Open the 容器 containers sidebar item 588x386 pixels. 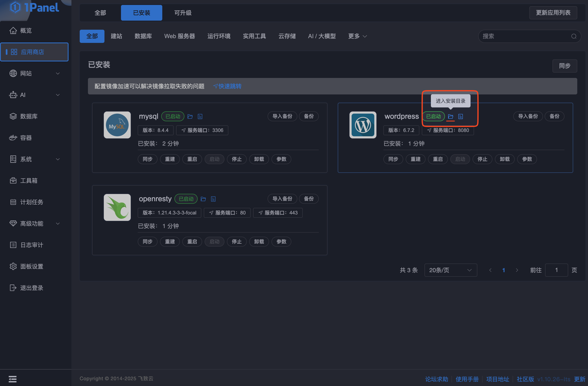click(x=26, y=138)
